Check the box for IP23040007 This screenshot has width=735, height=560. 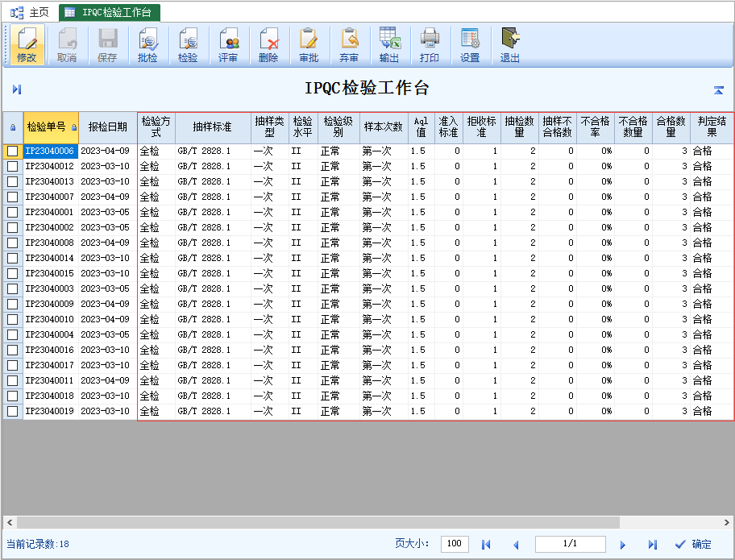13,197
